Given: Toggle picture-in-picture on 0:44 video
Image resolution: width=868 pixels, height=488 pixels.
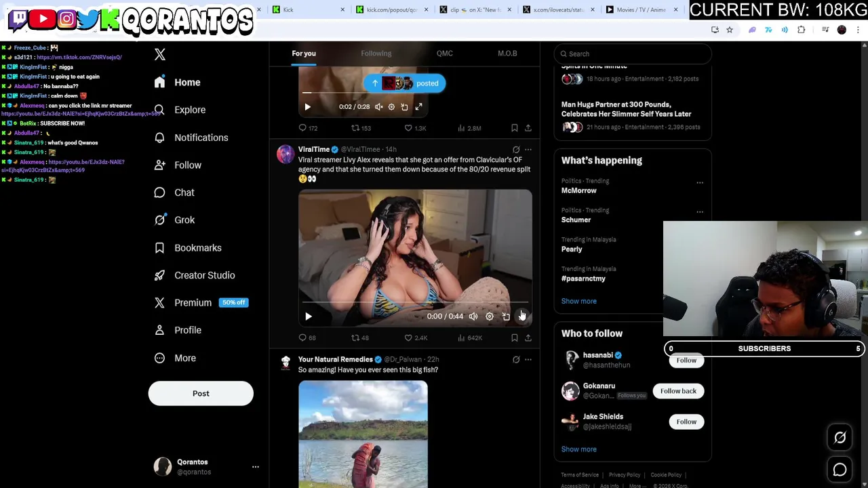Looking at the screenshot, I should (506, 317).
